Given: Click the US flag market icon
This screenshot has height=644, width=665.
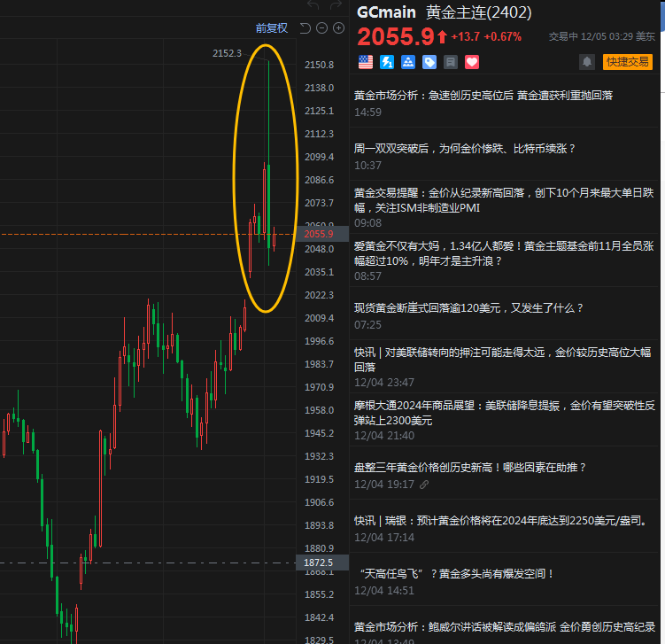Looking at the screenshot, I should (366, 62).
